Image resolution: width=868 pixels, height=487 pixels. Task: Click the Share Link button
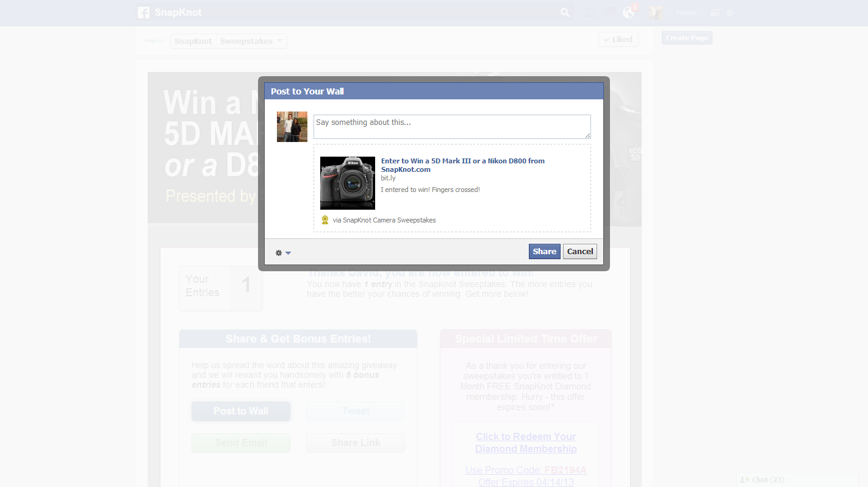point(356,443)
